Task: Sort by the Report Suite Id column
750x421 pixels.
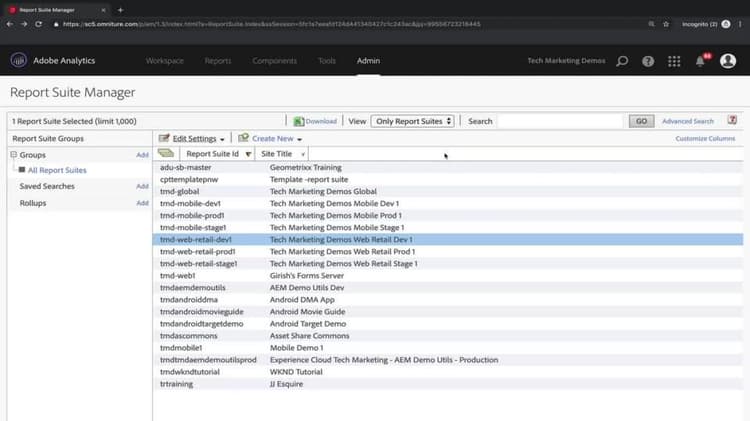Action: coord(212,154)
